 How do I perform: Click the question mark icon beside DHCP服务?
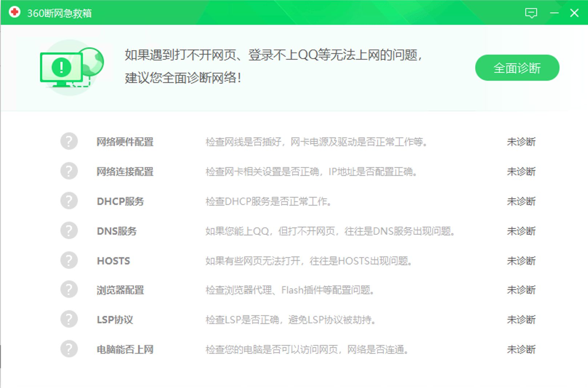click(x=69, y=201)
